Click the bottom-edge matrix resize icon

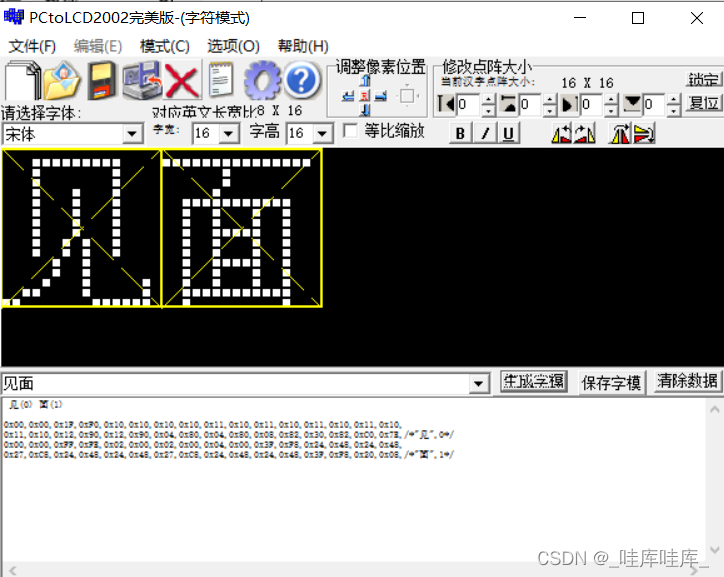632,104
